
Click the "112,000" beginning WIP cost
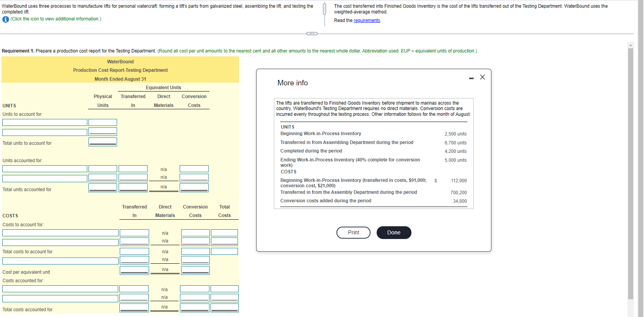point(459,181)
